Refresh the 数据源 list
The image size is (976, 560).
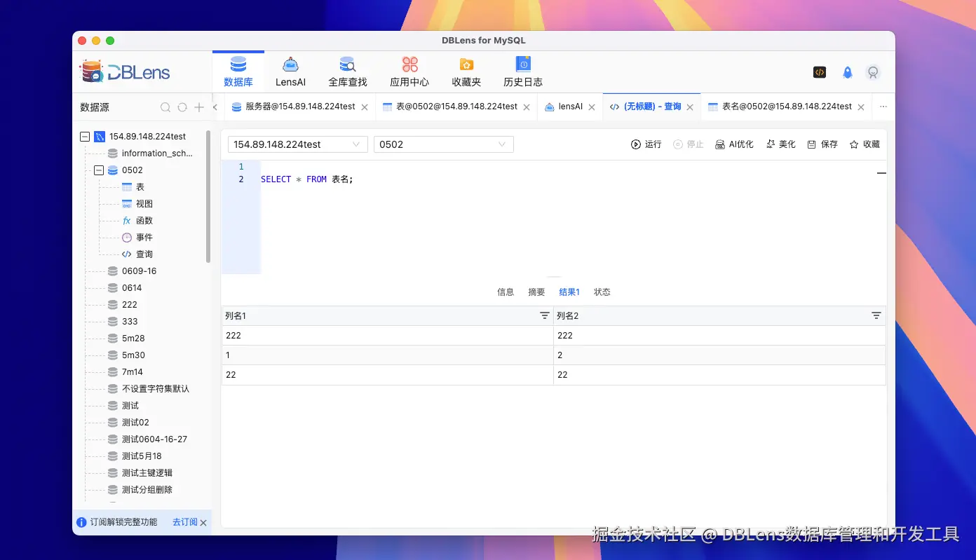pos(182,107)
